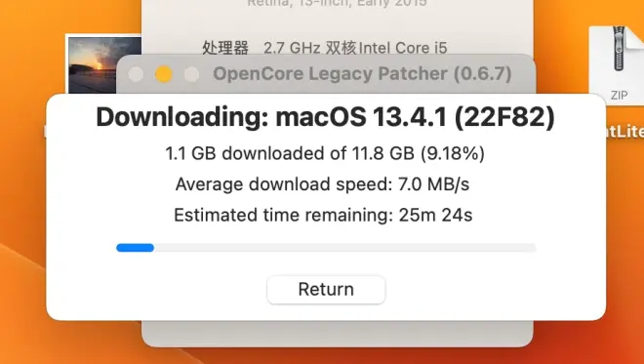This screenshot has width=644, height=364.
Task: Click the 处理器 2.7 GHz Intel Core i5 line
Action: pyautogui.click(x=325, y=48)
